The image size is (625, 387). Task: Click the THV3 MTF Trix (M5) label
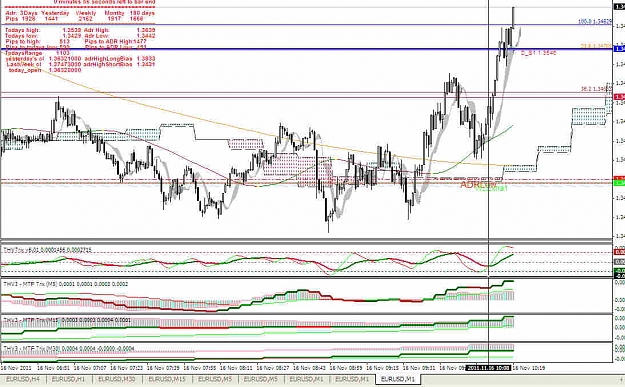tap(65, 284)
